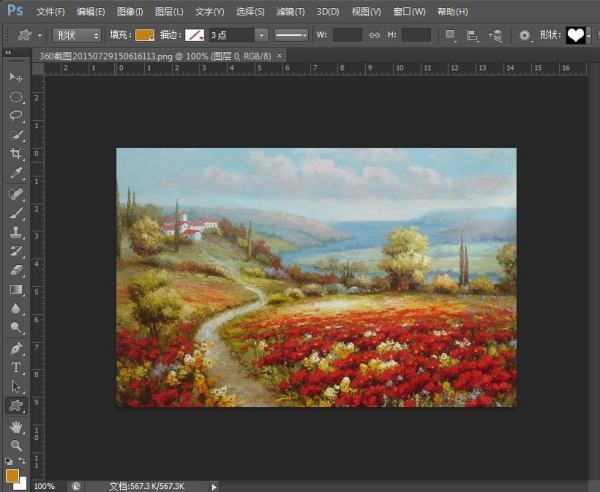Choose the Pen tool
Image resolution: width=600 pixels, height=492 pixels.
click(16, 349)
